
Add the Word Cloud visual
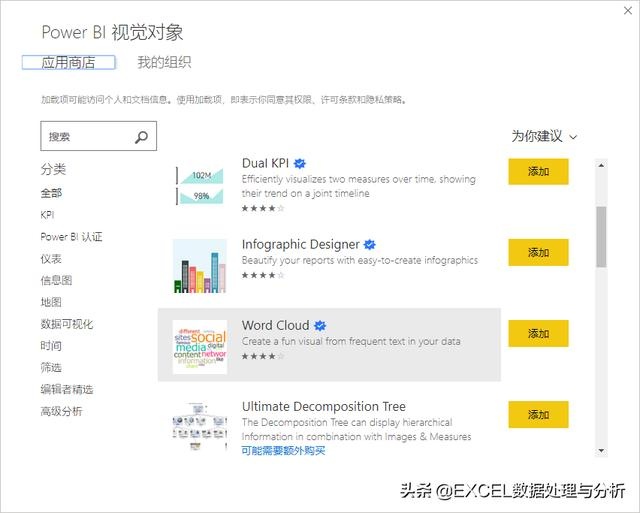pyautogui.click(x=538, y=333)
